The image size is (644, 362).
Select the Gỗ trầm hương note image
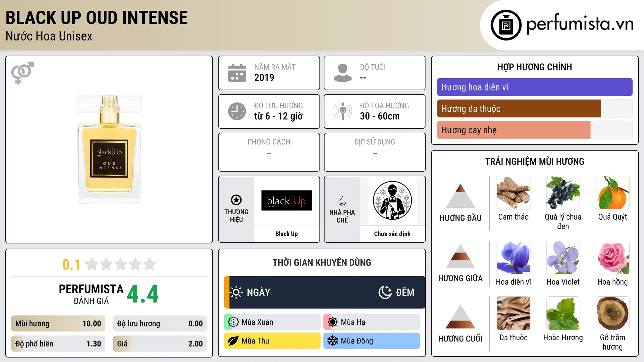click(613, 313)
